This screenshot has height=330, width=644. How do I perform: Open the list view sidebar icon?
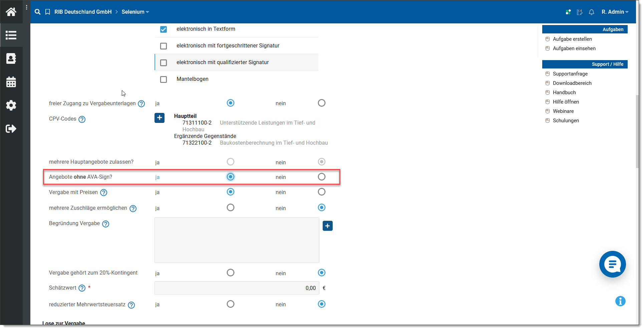coord(11,35)
